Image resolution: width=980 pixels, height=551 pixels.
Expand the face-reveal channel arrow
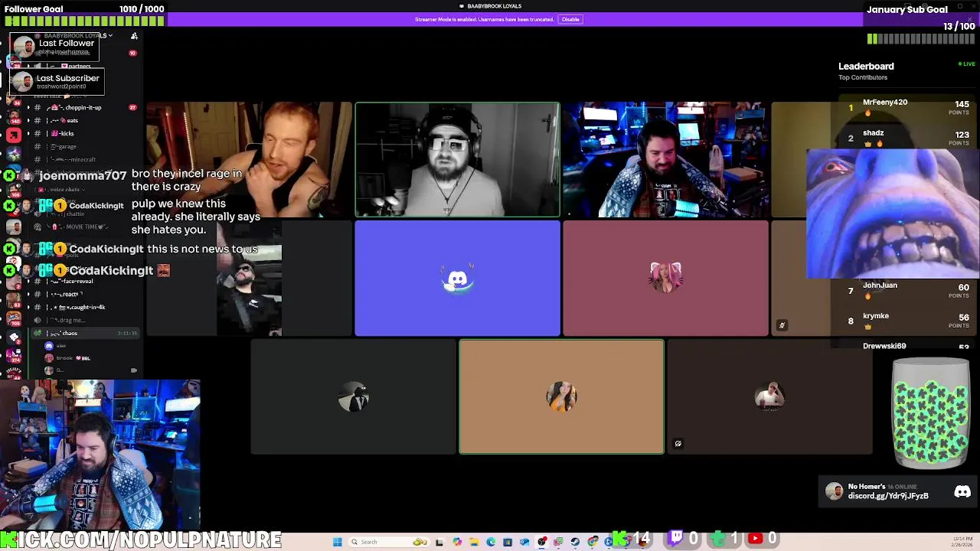28,282
